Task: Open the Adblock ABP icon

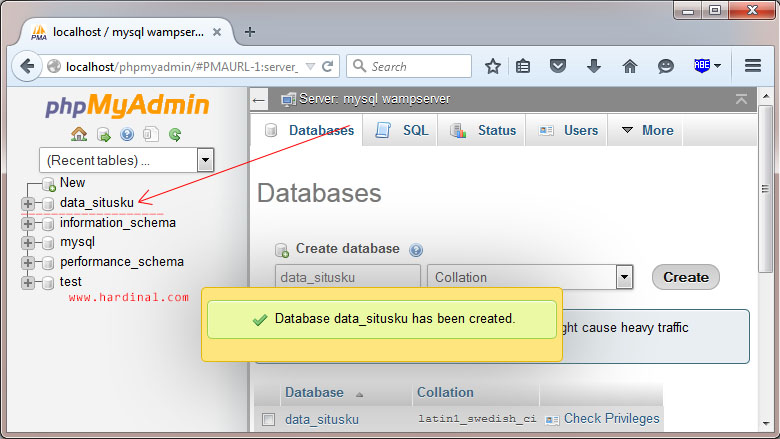Action: click(x=702, y=66)
